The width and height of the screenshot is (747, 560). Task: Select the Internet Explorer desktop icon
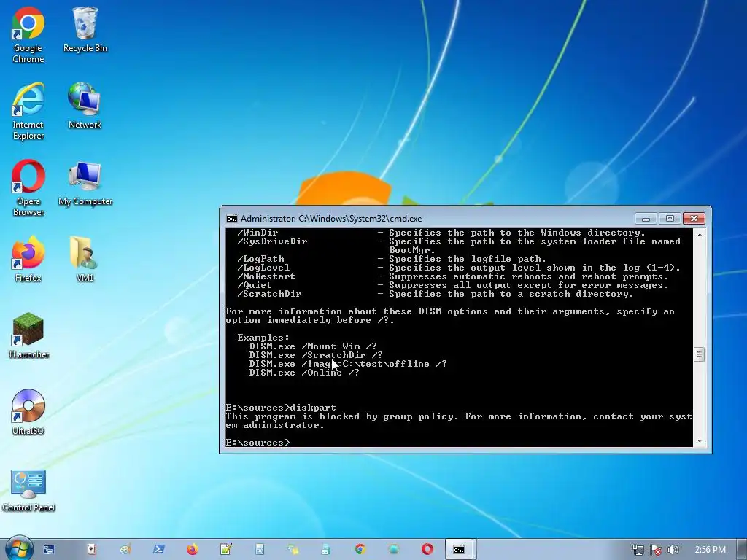coord(28,112)
